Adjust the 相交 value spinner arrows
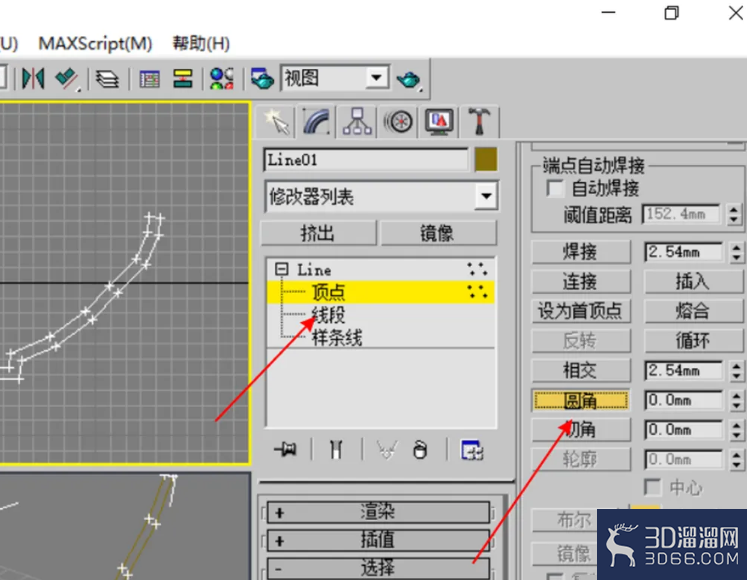Viewport: 747px width, 580px height. 736,370
